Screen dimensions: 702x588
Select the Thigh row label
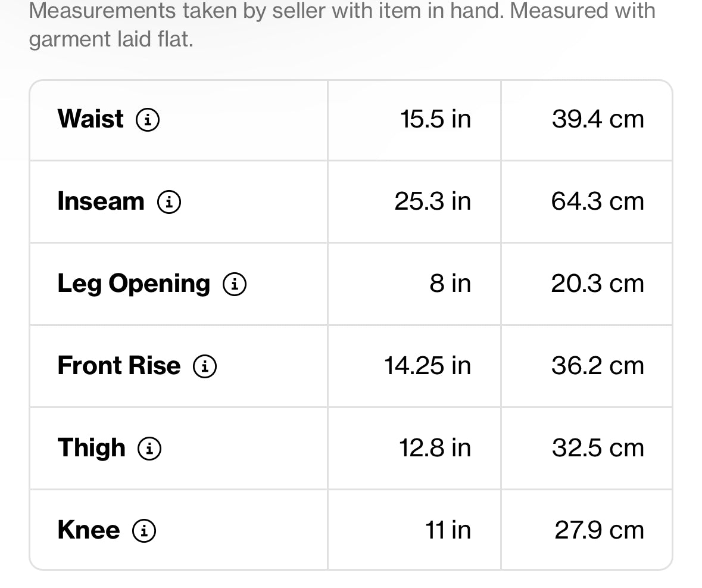[91, 448]
